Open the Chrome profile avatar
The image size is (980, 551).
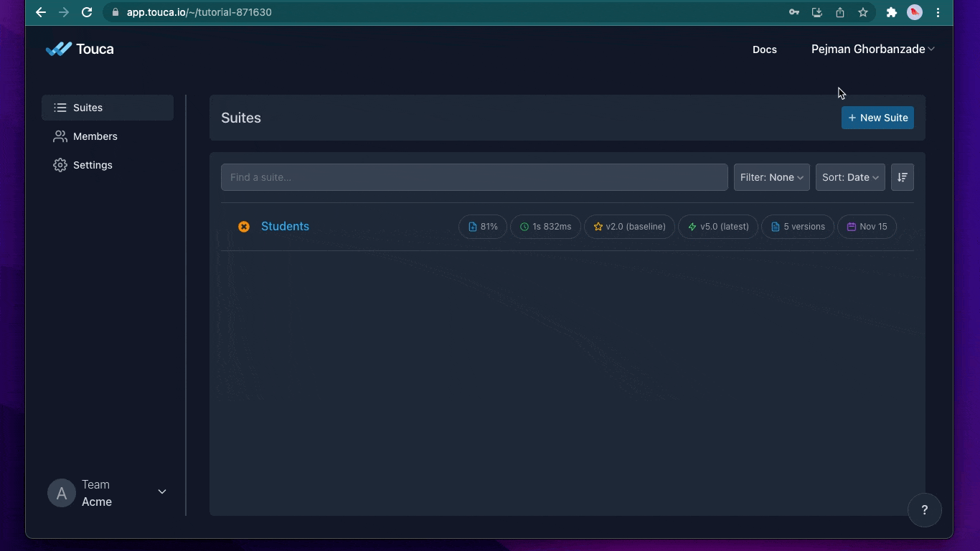pyautogui.click(x=915, y=12)
